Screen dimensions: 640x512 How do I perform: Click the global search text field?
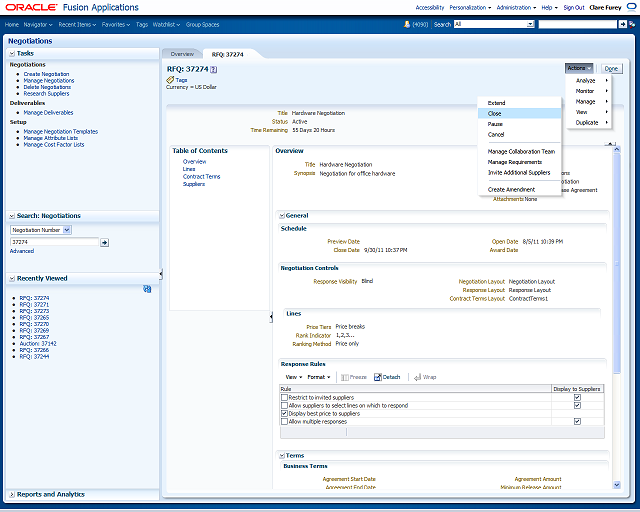coord(578,24)
